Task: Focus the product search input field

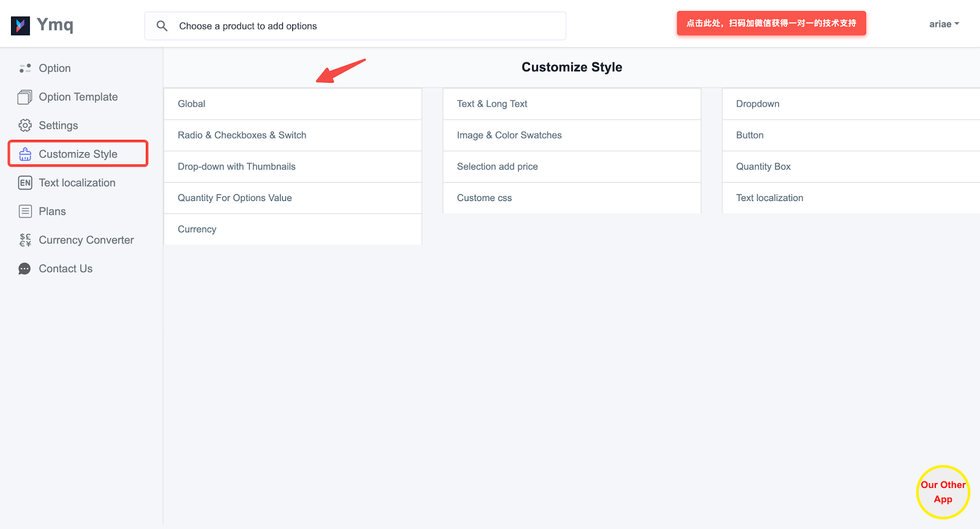Action: (367, 26)
